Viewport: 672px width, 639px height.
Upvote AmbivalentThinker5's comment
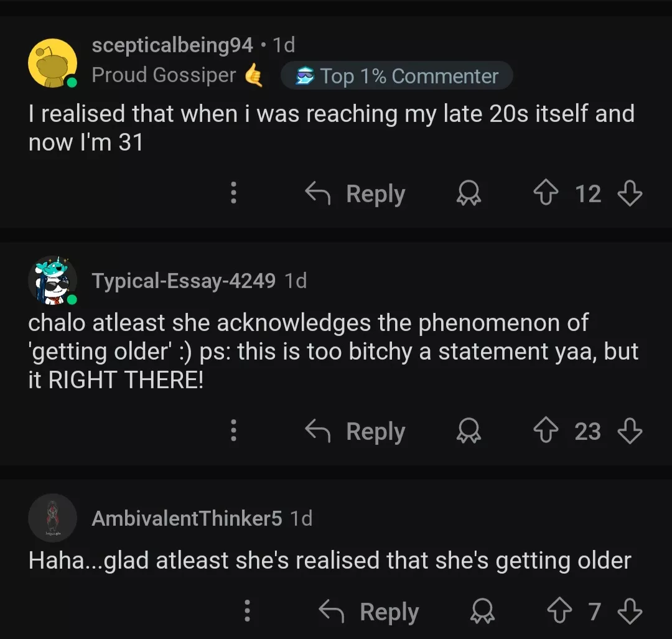point(559,611)
